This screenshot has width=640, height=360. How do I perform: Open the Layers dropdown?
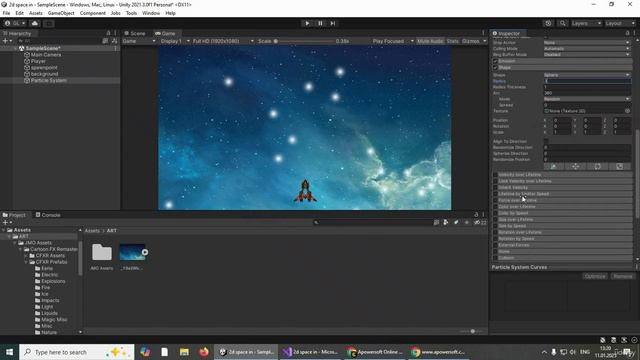click(586, 23)
